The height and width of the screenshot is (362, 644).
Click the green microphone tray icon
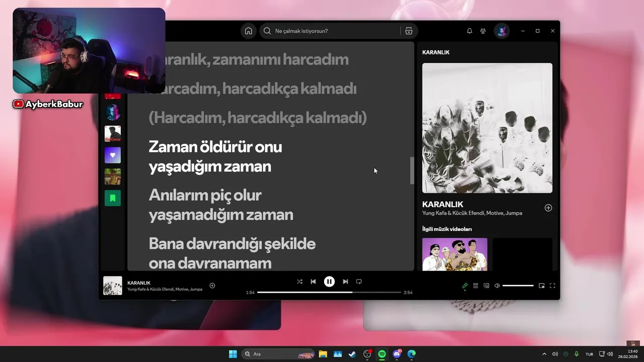(577, 354)
